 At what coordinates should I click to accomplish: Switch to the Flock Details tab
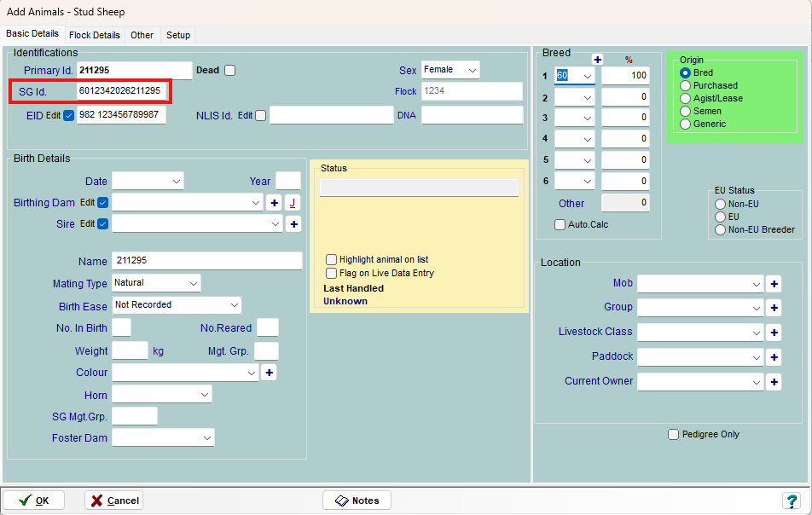(x=95, y=35)
